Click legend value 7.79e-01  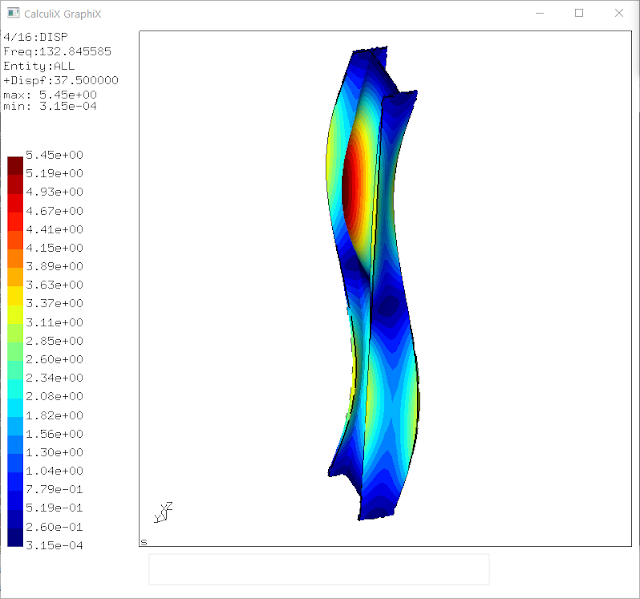click(x=54, y=489)
